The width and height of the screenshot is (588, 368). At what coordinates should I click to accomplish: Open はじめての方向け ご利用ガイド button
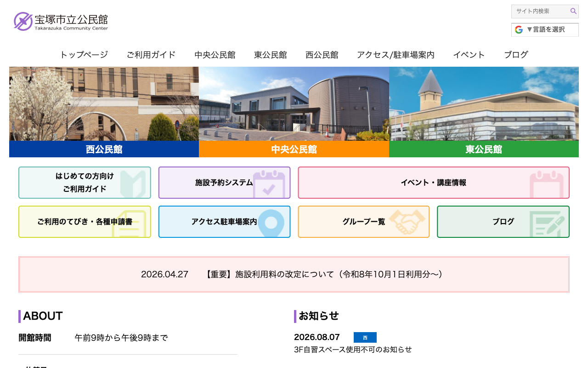coord(85,183)
